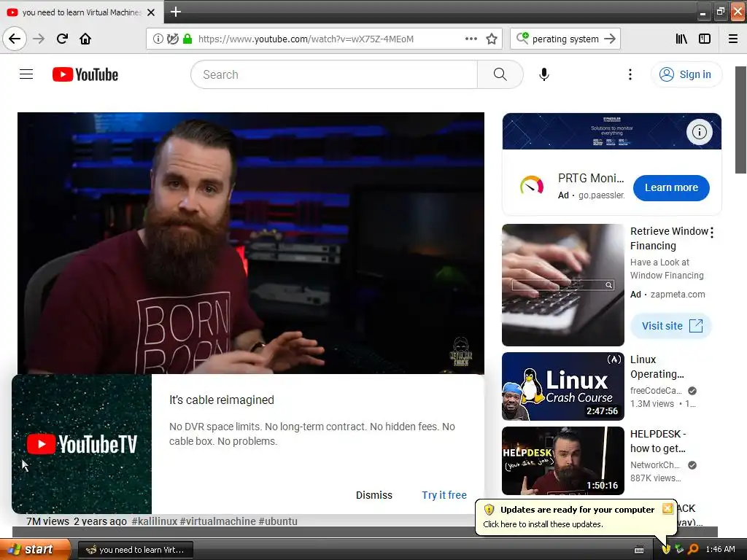
Task: Click the Sign in button
Action: coord(686,74)
